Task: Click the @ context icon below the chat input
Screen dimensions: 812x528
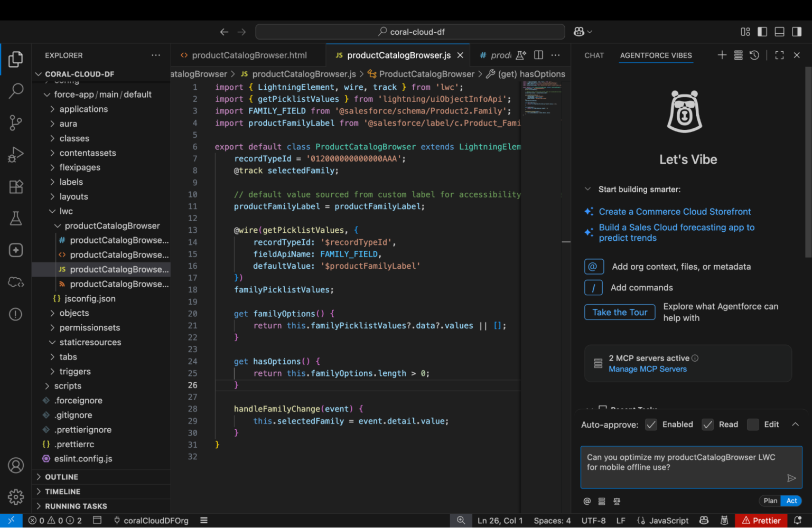Action: click(x=586, y=501)
